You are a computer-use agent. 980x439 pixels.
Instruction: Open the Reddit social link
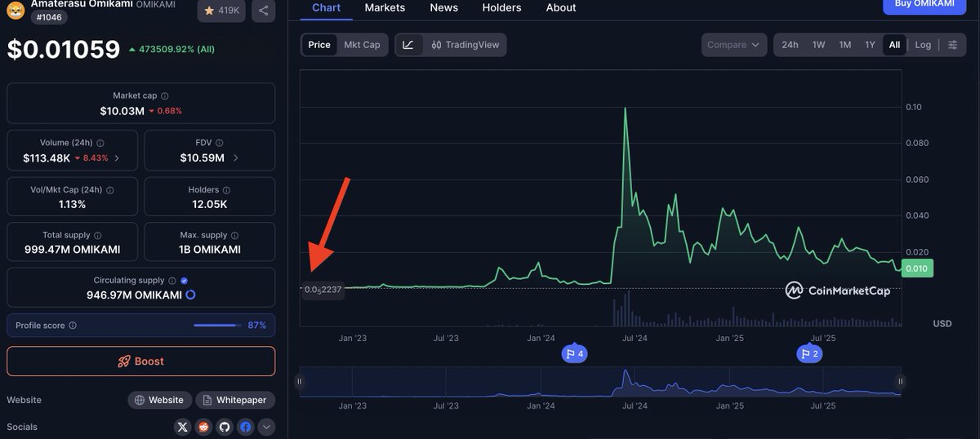pyautogui.click(x=203, y=427)
